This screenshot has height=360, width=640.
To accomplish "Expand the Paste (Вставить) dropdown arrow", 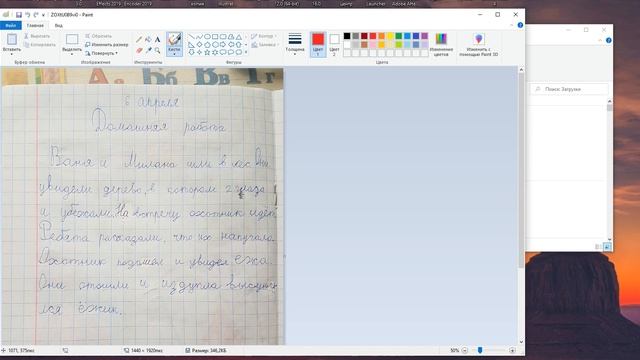I will [12, 54].
